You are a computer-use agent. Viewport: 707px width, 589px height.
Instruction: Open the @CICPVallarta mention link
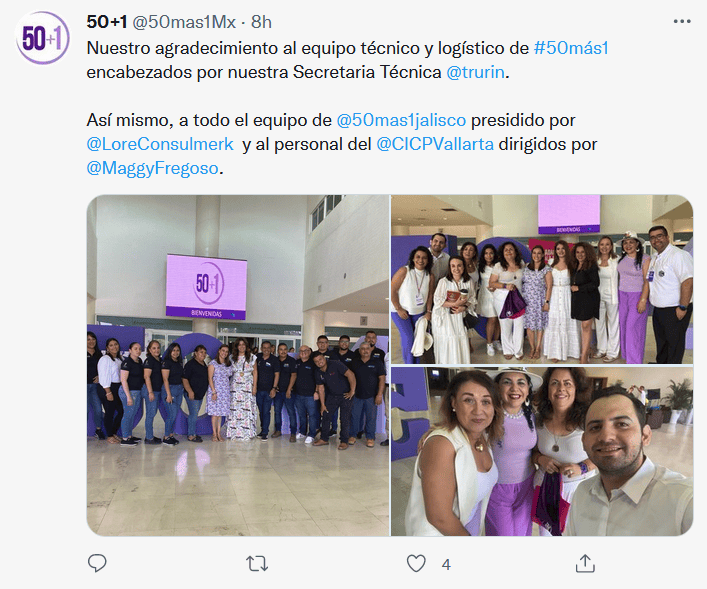pyautogui.click(x=435, y=144)
